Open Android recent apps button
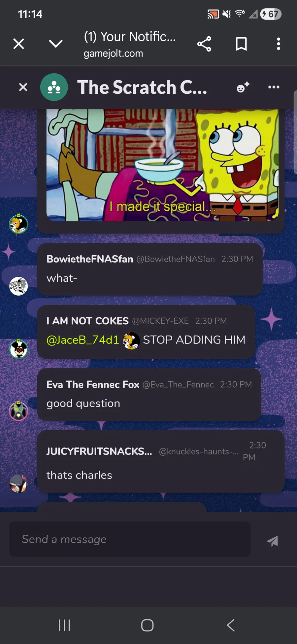The height and width of the screenshot is (644, 297). (64, 625)
